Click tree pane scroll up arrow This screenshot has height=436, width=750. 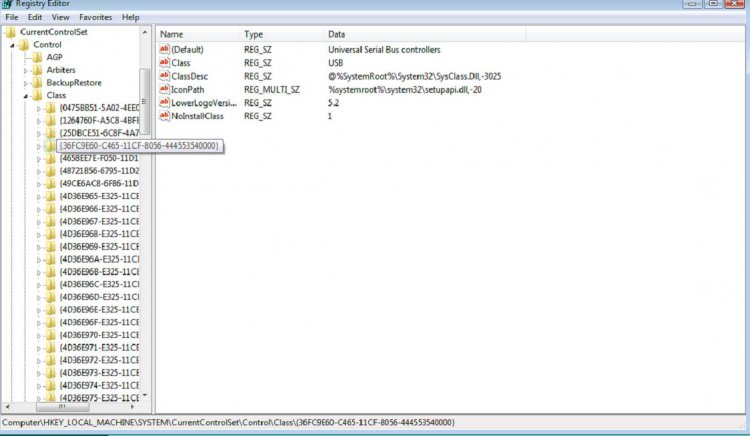145,32
